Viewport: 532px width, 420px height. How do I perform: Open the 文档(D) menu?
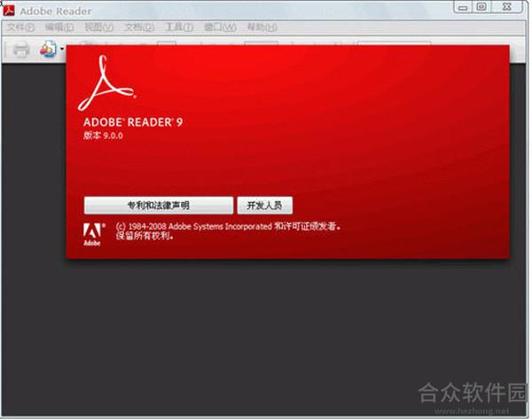[x=139, y=27]
